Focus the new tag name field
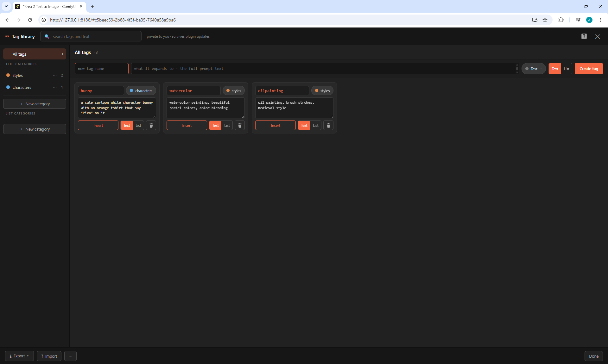Screen dimensions: 608x364 [x=102, y=69]
